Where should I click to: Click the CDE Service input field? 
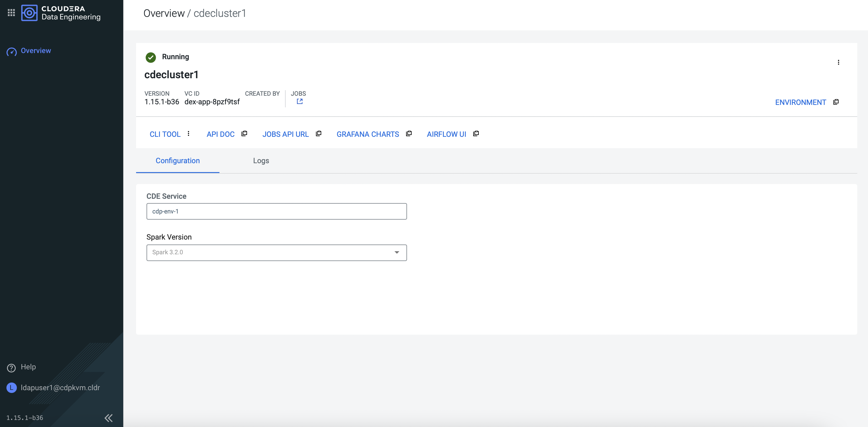tap(276, 211)
